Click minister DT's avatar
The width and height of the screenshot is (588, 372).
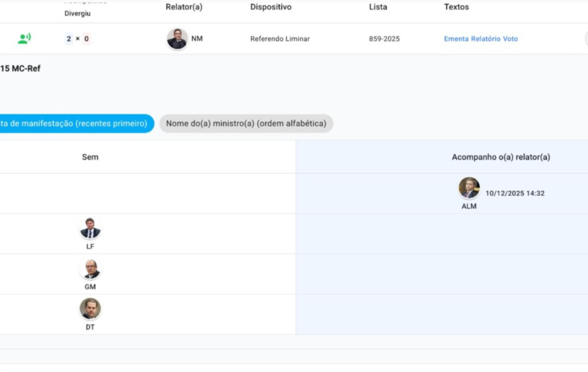pyautogui.click(x=90, y=309)
